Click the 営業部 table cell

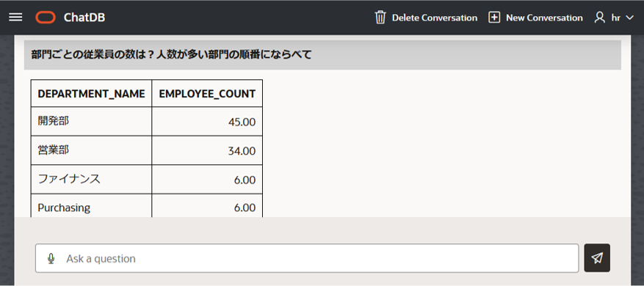coord(91,150)
